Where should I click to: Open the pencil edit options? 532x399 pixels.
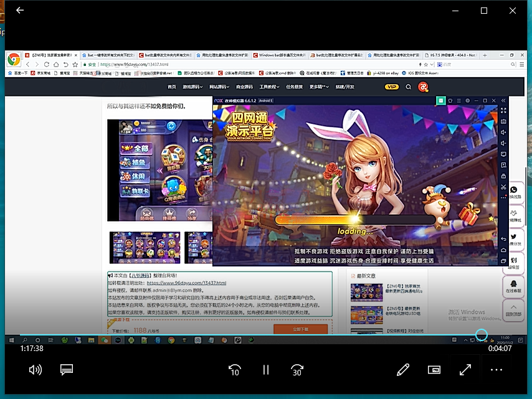(x=403, y=370)
